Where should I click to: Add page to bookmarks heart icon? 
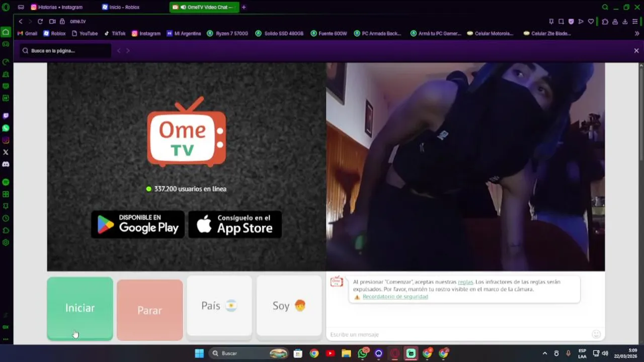(591, 21)
